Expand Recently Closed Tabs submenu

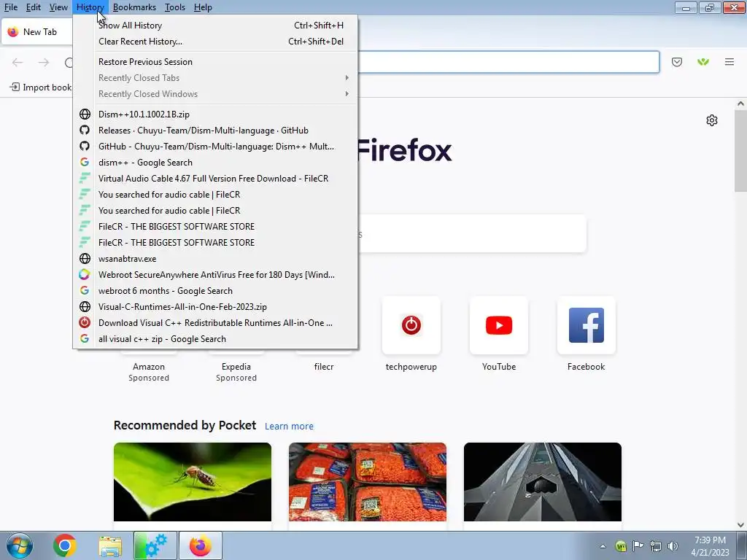[215, 77]
